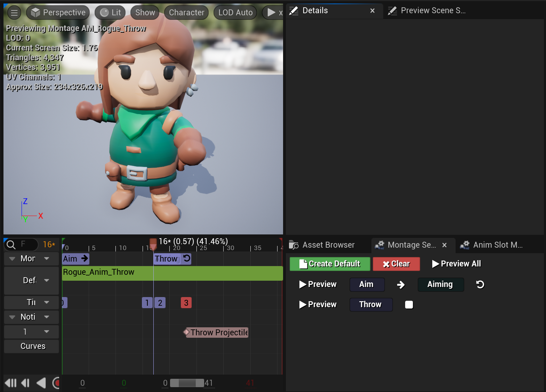Open the Montage track dropdown arrow
The height and width of the screenshot is (392, 546).
click(x=47, y=258)
